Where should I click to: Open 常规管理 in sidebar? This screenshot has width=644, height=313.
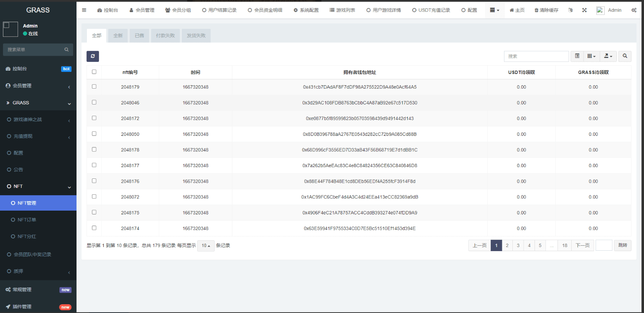pyautogui.click(x=38, y=290)
